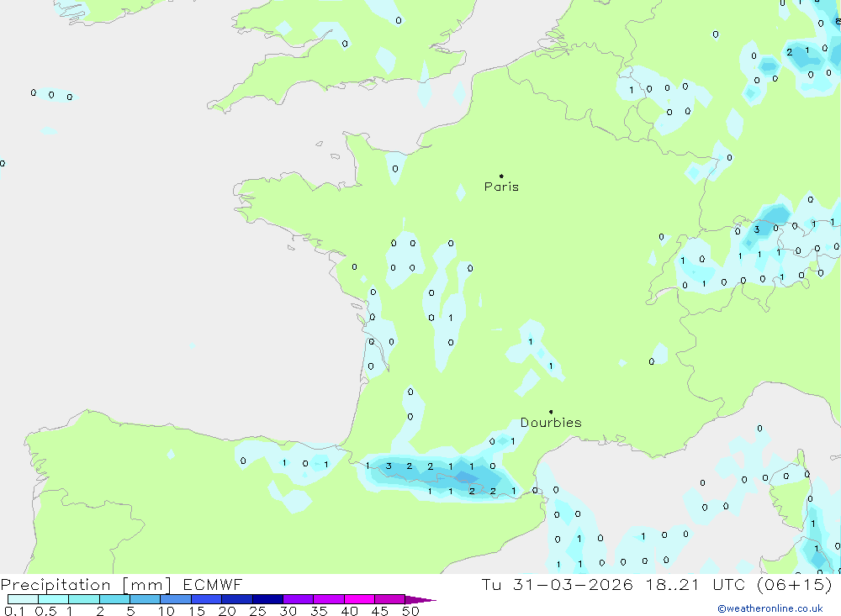Click the legend label '10'
The image size is (841, 616).
click(x=167, y=611)
